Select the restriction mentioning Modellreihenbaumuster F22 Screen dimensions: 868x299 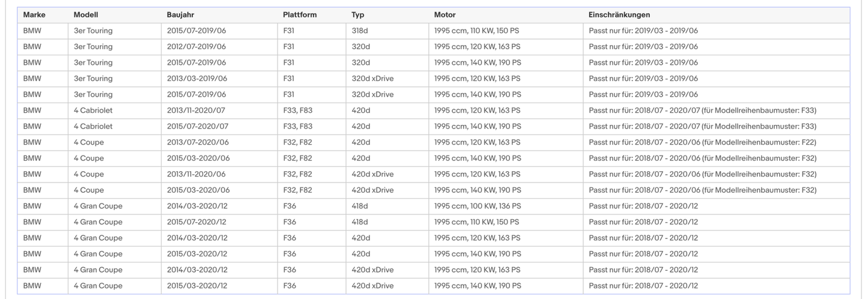click(702, 142)
